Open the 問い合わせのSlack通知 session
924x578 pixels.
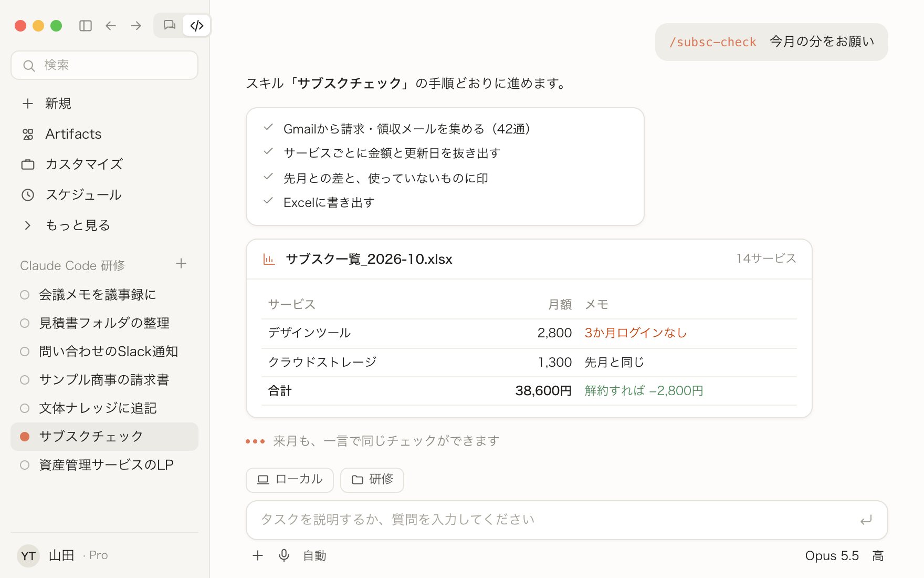(104, 352)
